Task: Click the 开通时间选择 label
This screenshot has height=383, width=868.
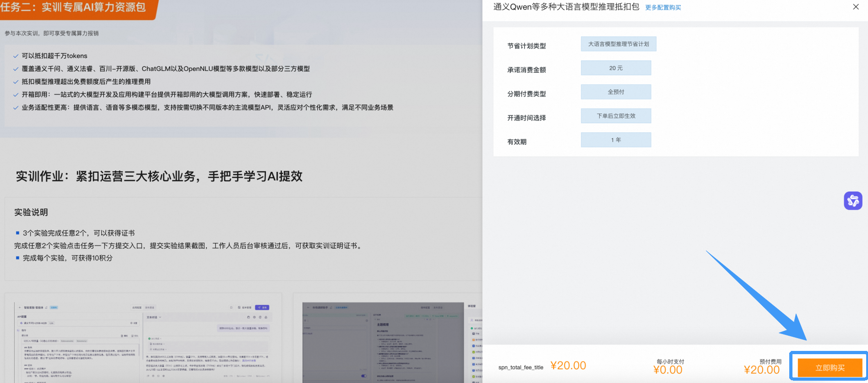Action: pos(526,118)
